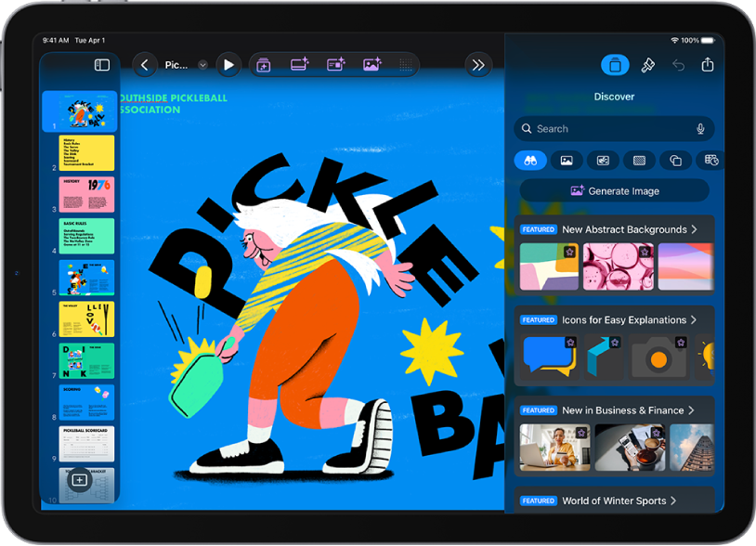
Task: Select the Photos category icon
Action: pyautogui.click(x=567, y=160)
